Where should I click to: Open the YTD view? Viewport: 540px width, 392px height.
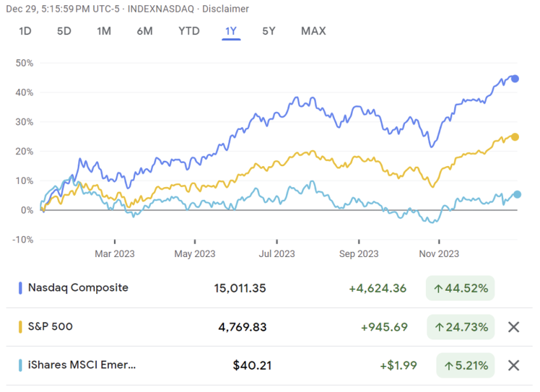(188, 31)
